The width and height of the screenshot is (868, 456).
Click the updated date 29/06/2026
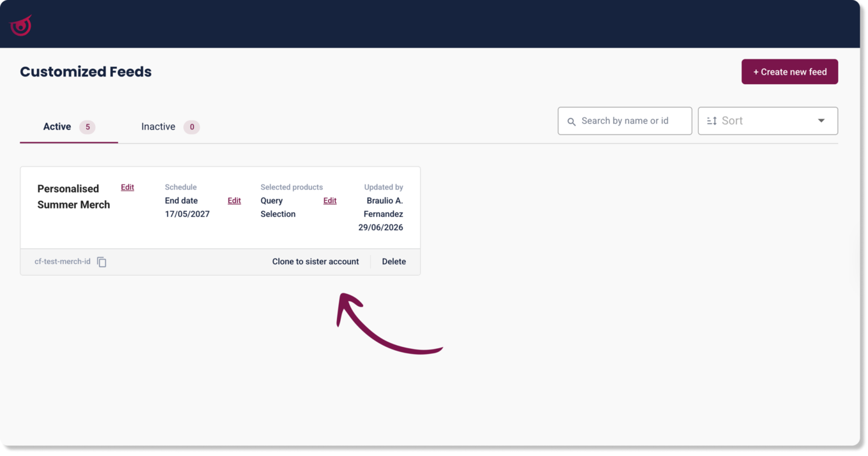coord(380,228)
